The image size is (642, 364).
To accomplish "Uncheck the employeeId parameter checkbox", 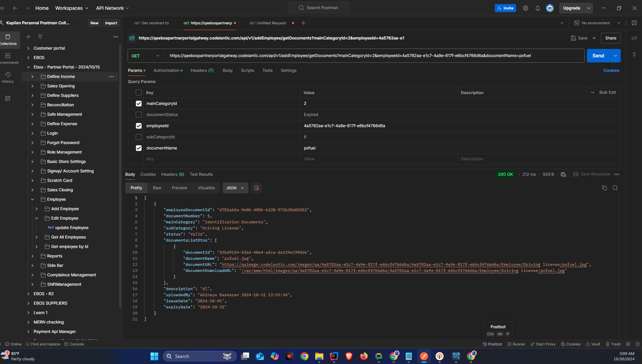I will click(139, 126).
